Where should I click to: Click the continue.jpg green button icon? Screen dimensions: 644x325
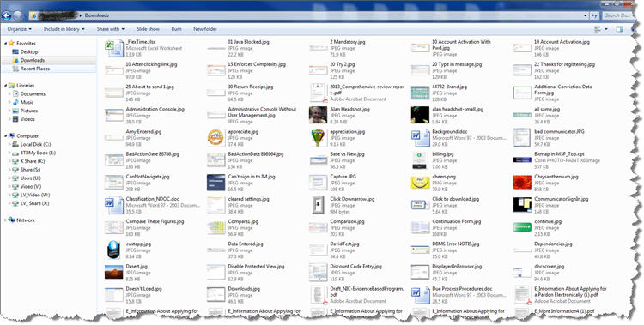522,227
